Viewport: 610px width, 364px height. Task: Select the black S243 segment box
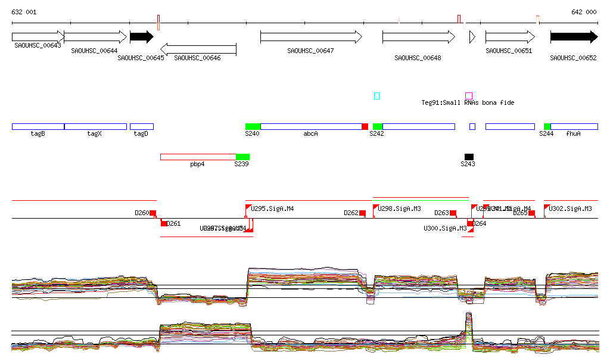pos(469,157)
